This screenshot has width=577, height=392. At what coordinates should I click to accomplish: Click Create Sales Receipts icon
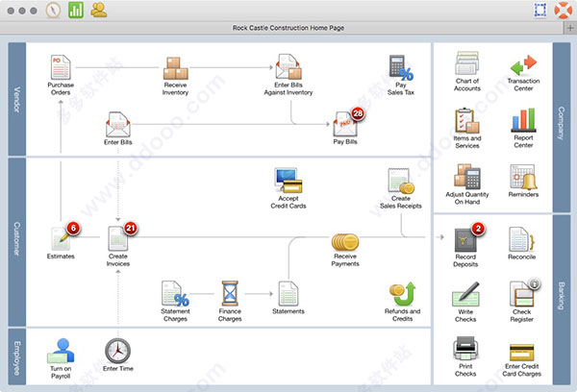401,181
